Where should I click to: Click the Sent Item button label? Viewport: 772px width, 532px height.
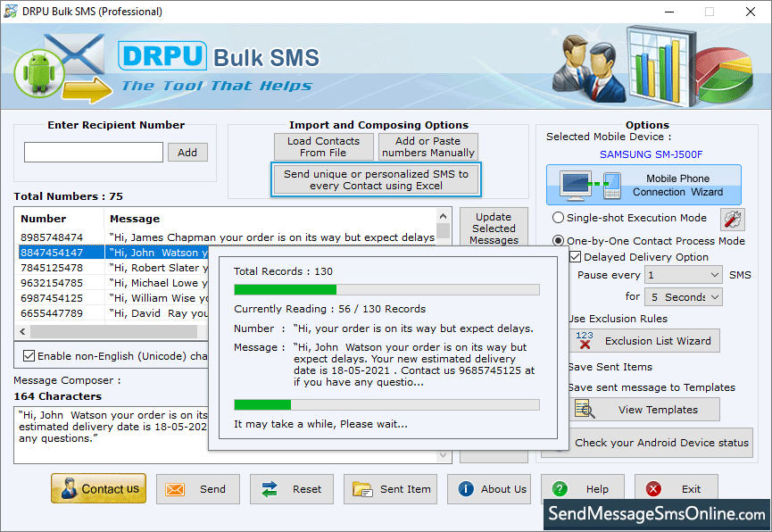click(x=405, y=489)
